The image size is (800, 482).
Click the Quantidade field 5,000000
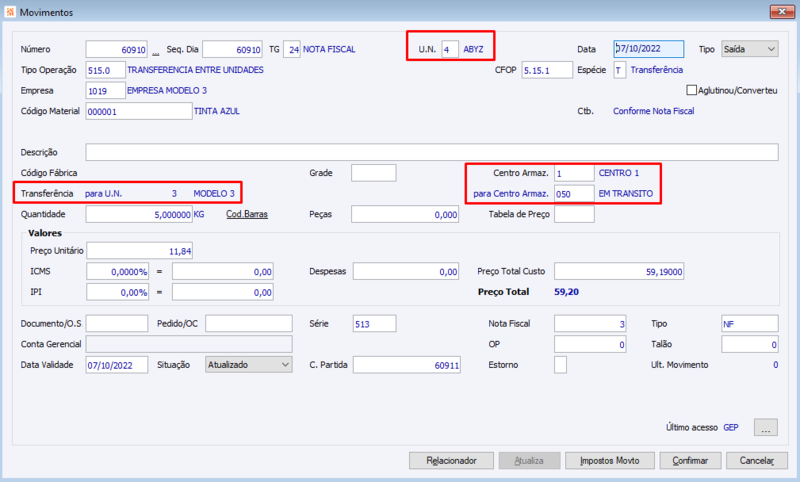[139, 214]
